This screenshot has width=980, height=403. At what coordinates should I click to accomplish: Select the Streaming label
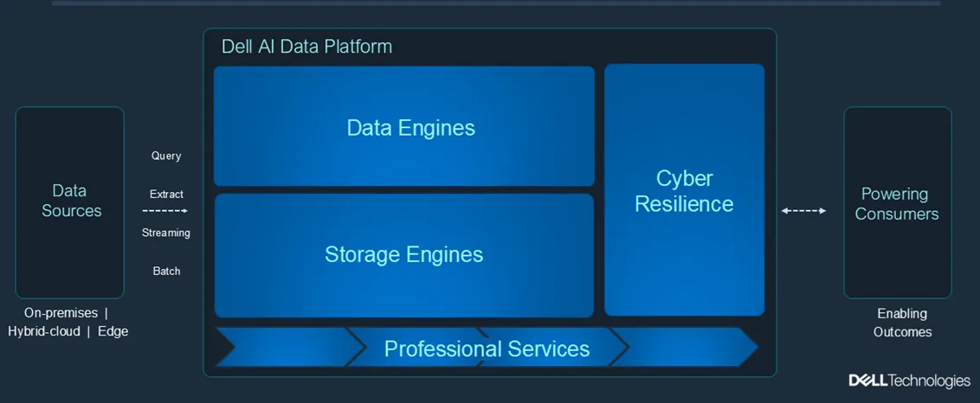click(166, 233)
